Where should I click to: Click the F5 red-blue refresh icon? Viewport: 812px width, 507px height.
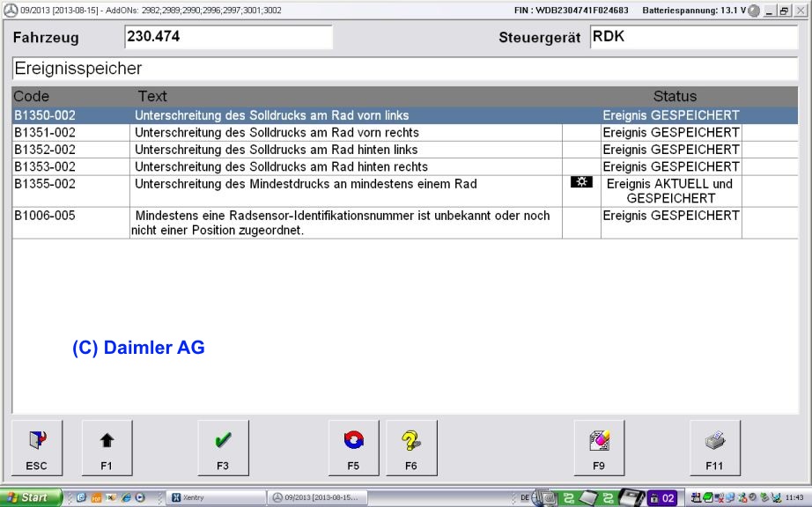[353, 447]
